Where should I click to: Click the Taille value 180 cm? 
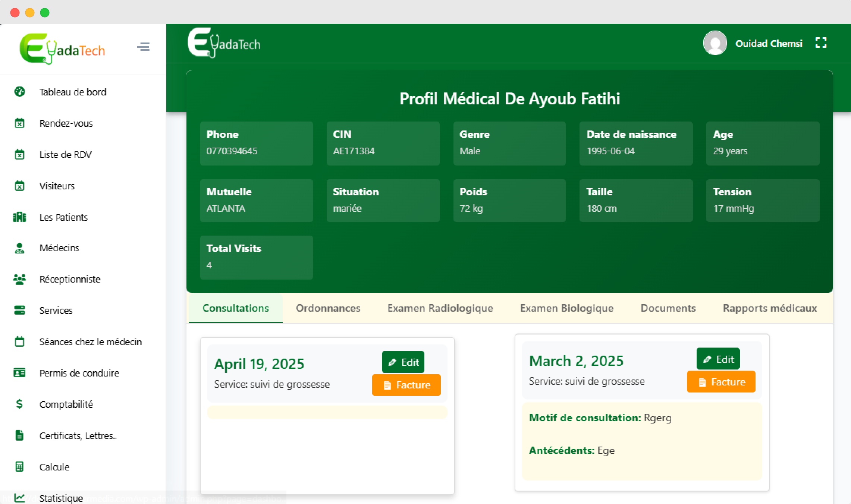coord(602,208)
